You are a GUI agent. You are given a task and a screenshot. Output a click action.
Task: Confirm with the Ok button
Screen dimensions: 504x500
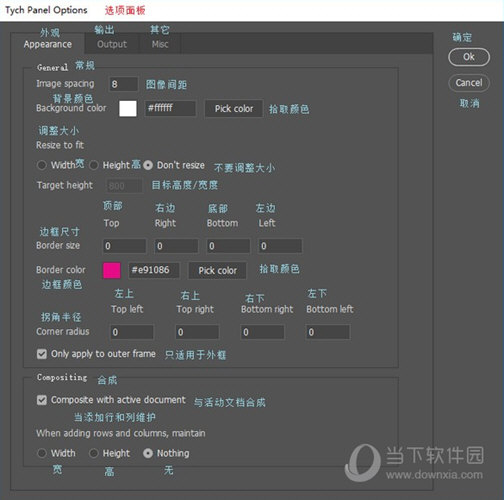click(x=469, y=57)
